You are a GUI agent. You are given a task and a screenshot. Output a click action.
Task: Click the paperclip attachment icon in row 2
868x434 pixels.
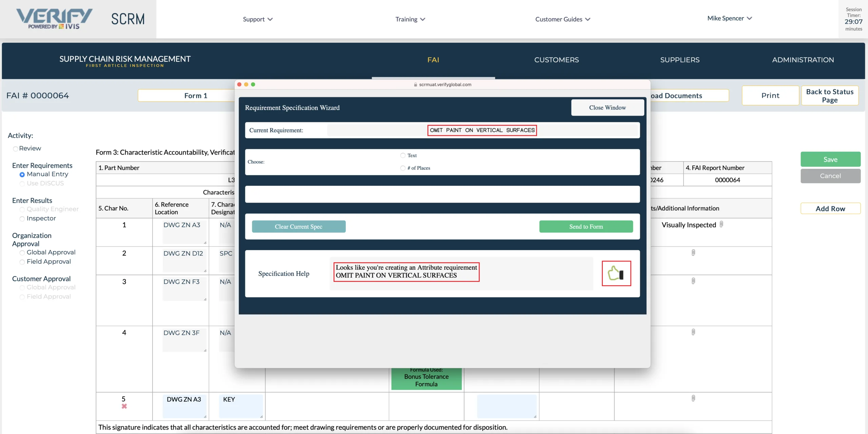pos(693,252)
